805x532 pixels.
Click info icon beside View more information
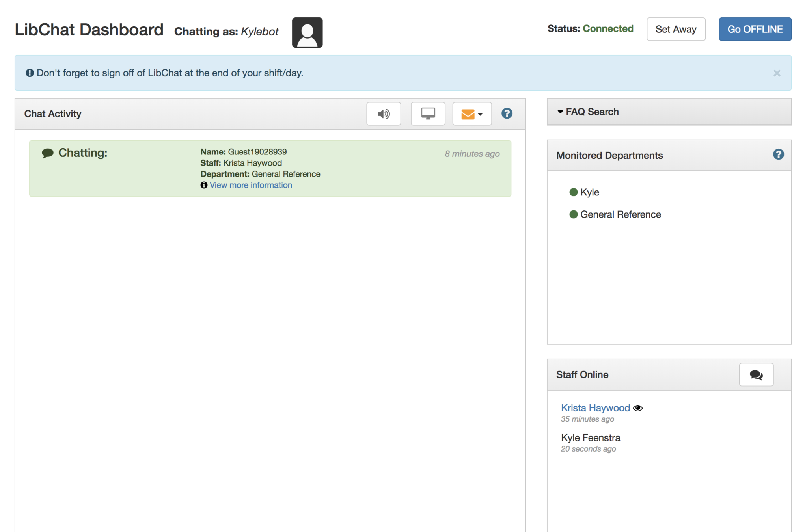pyautogui.click(x=204, y=185)
